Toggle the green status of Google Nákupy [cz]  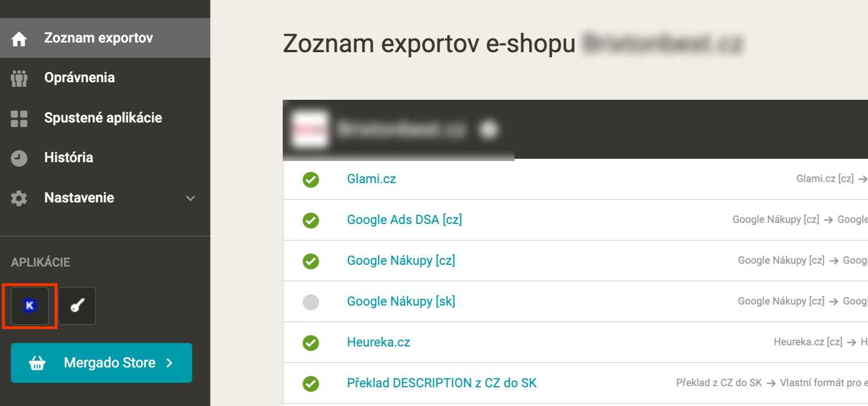click(310, 261)
